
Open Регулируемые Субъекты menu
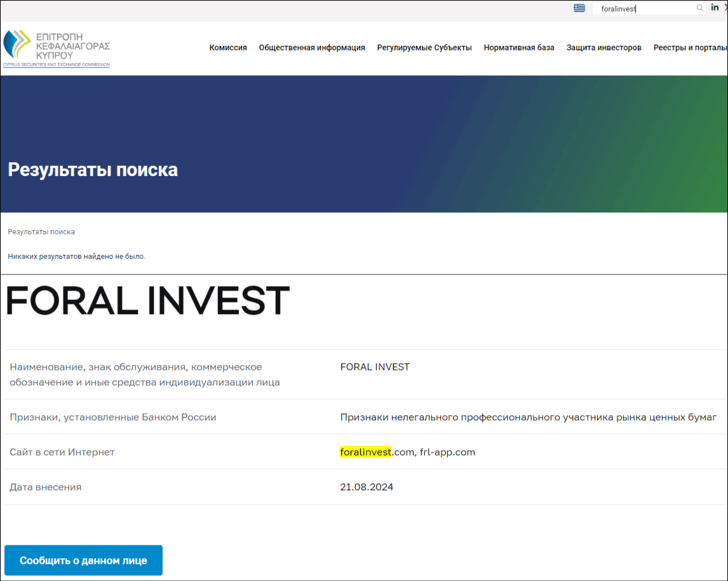click(x=424, y=48)
